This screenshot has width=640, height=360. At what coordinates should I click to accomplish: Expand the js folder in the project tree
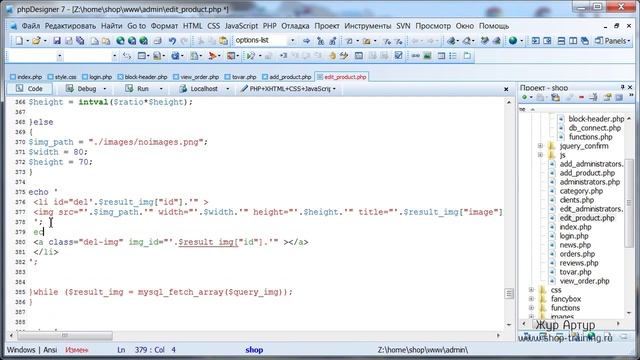coord(540,155)
